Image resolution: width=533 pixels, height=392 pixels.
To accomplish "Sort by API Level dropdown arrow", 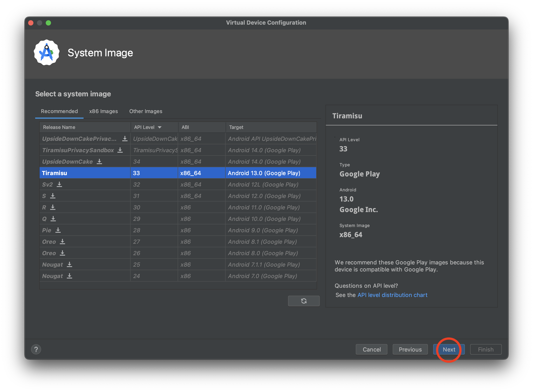I will click(x=160, y=127).
